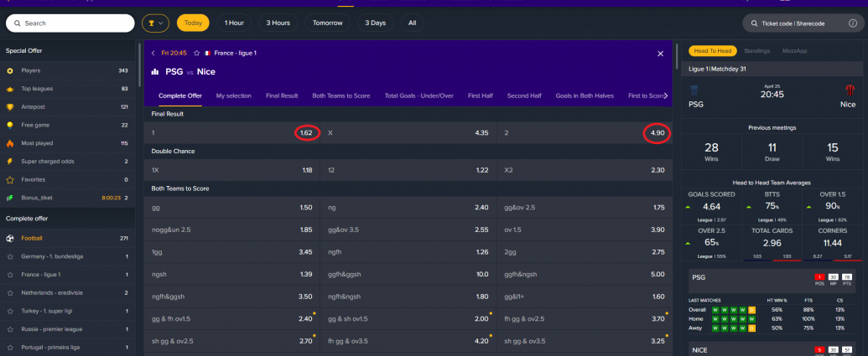Open Head To Head tab

(713, 51)
